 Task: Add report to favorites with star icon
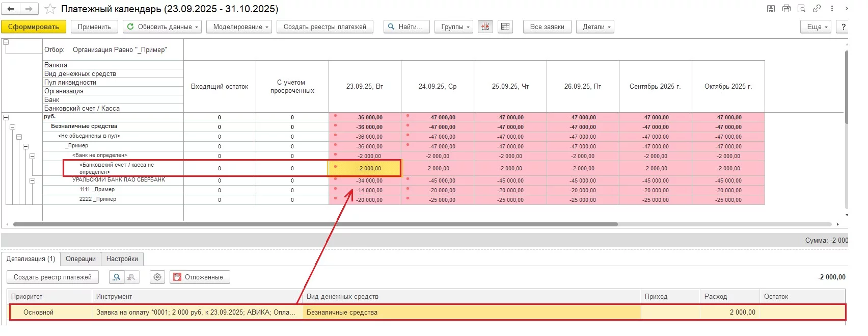(50, 9)
